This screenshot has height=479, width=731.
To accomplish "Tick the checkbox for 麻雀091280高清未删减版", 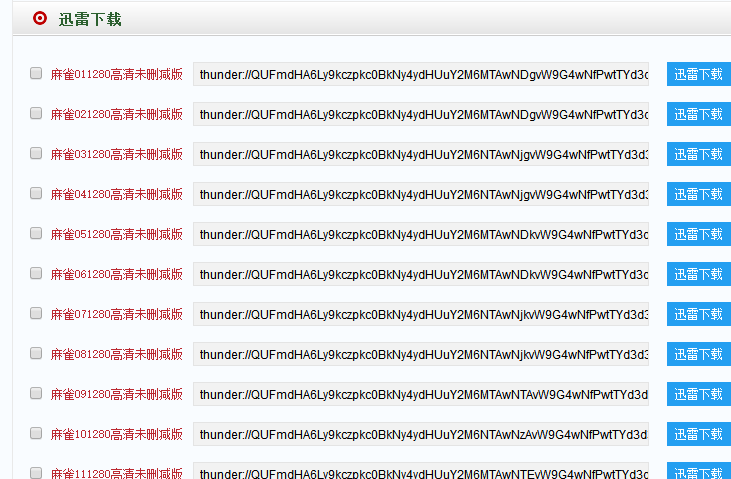I will (36, 393).
